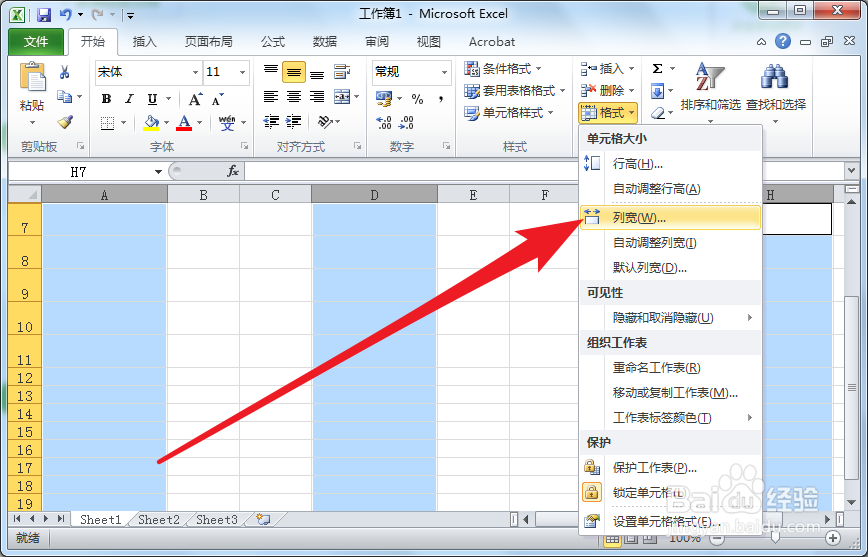
Task: Choose 行高(H)... from the menu
Action: [670, 164]
